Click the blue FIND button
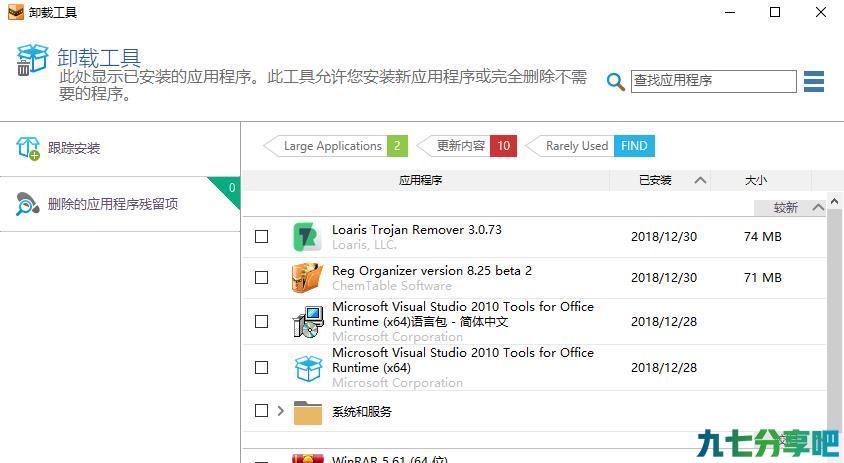Screen dimensions: 844x463 [634, 146]
